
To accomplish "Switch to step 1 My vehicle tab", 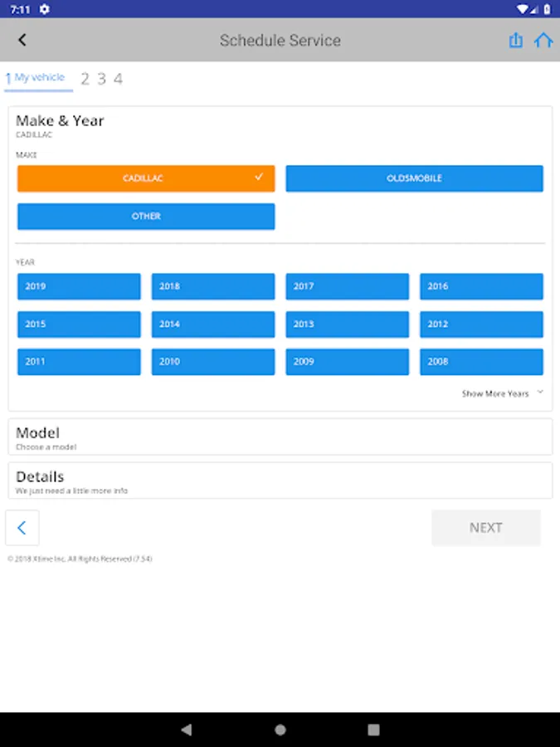I will click(x=38, y=79).
